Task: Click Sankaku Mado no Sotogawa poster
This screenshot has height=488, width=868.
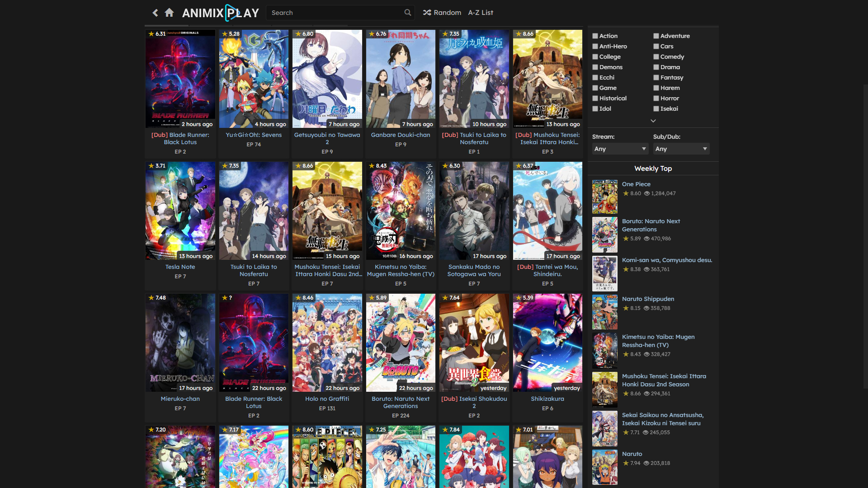Action: pos(474,211)
